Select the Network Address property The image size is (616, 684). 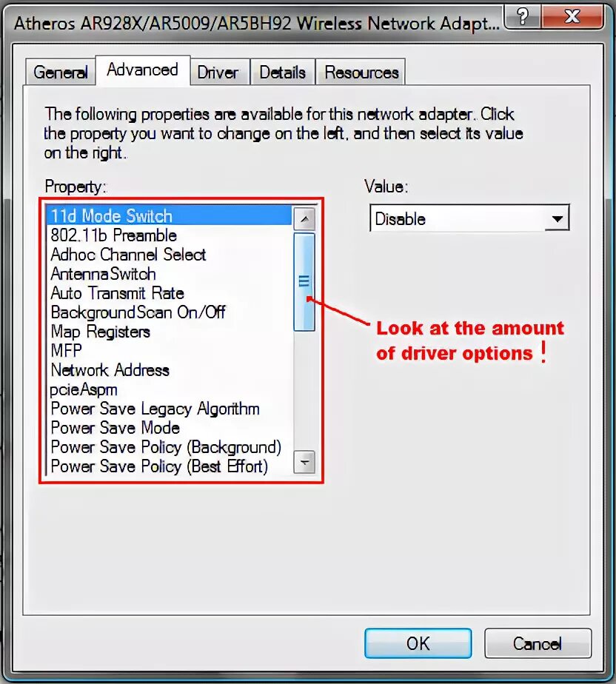tap(170, 370)
